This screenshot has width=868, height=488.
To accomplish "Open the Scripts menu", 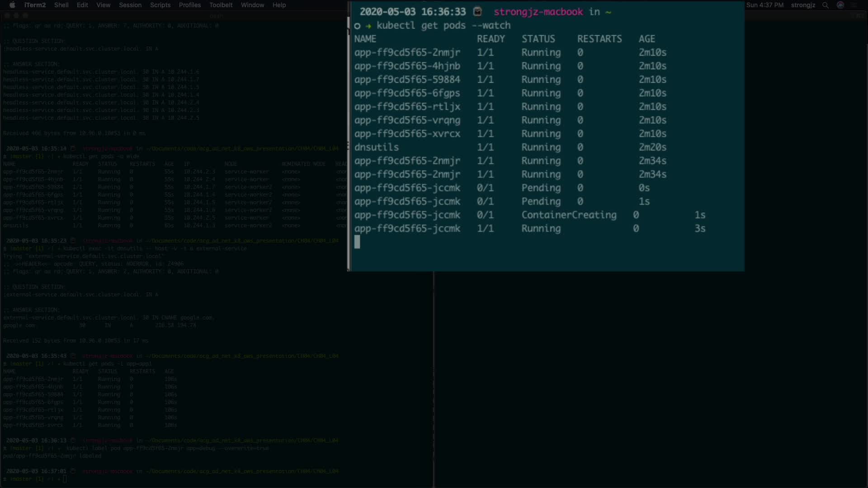I will click(x=160, y=5).
